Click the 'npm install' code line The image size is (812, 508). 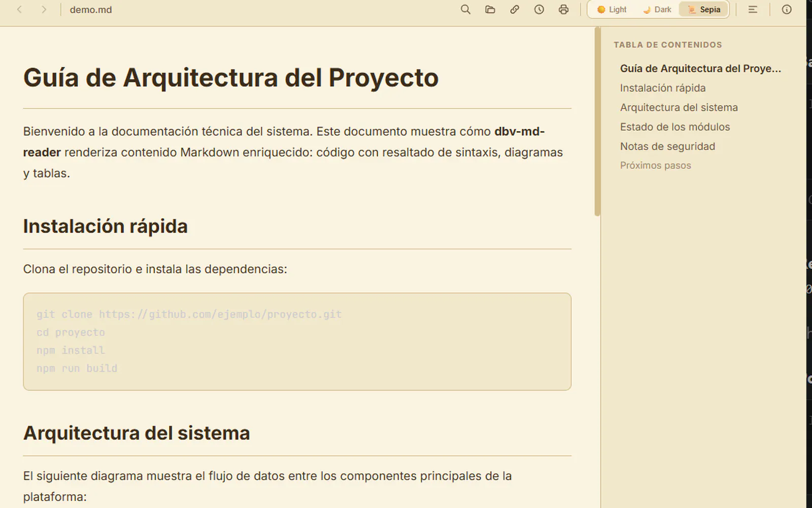point(71,351)
